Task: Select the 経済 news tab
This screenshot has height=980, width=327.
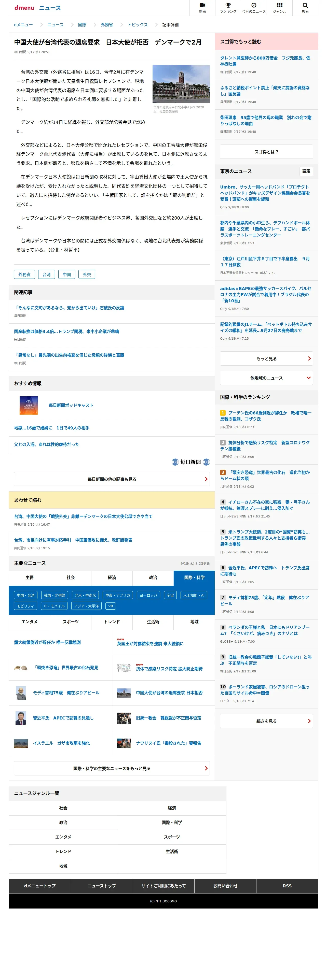Action: (112, 578)
